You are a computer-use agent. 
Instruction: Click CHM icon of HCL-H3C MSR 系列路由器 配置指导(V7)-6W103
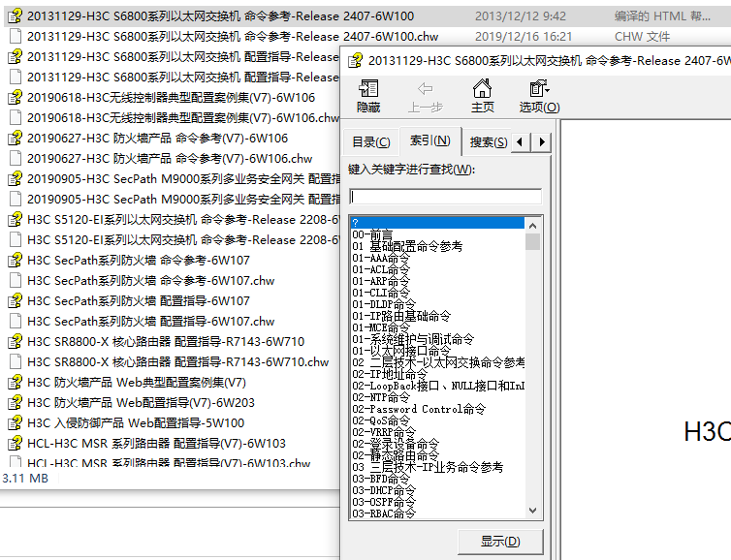coord(15,443)
